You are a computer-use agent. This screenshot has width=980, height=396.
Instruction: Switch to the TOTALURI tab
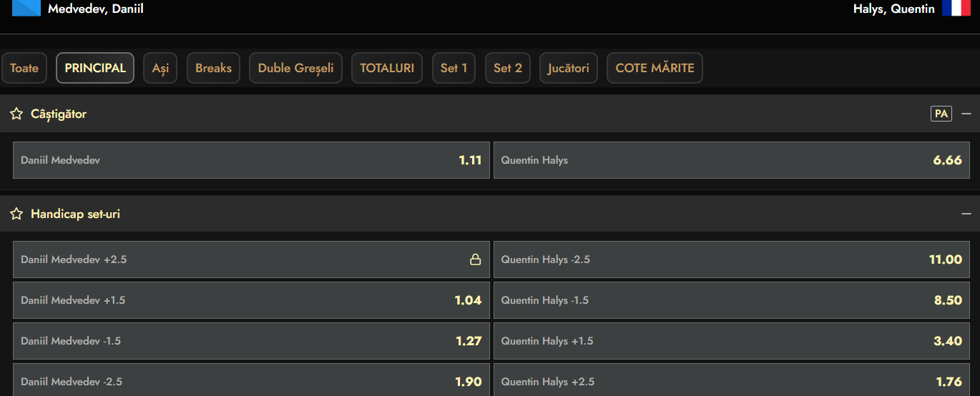387,69
